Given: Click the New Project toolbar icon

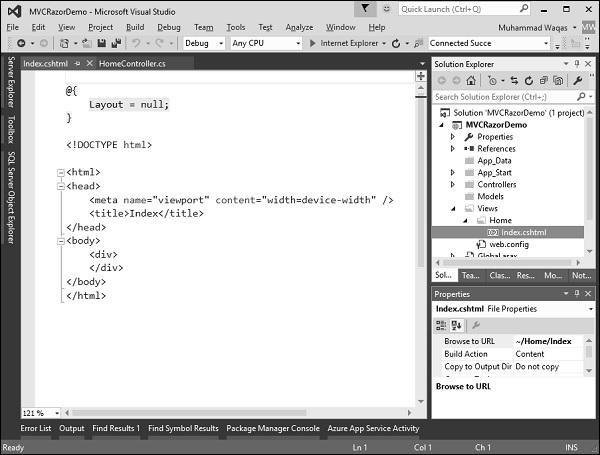Looking at the screenshot, I should [64, 43].
